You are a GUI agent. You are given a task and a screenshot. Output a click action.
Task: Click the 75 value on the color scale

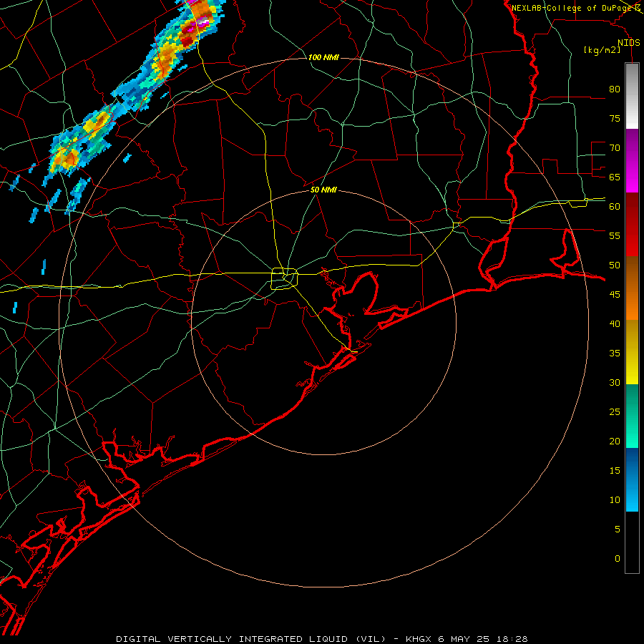(615, 118)
